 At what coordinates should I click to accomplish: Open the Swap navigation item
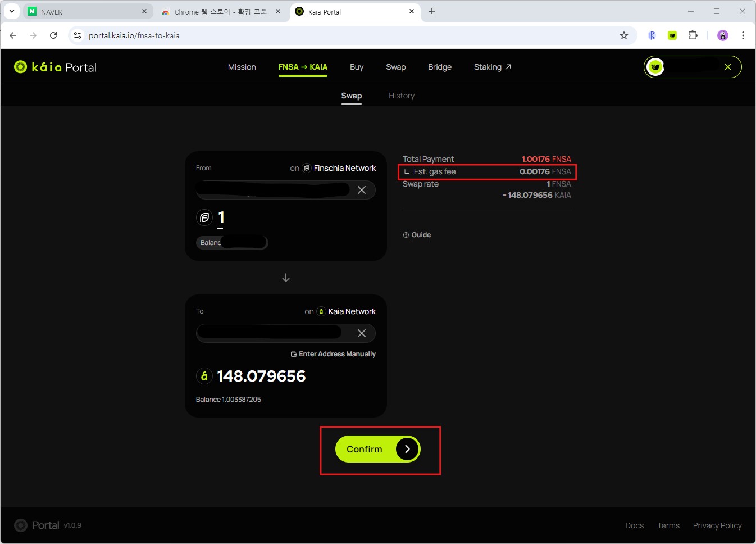396,67
